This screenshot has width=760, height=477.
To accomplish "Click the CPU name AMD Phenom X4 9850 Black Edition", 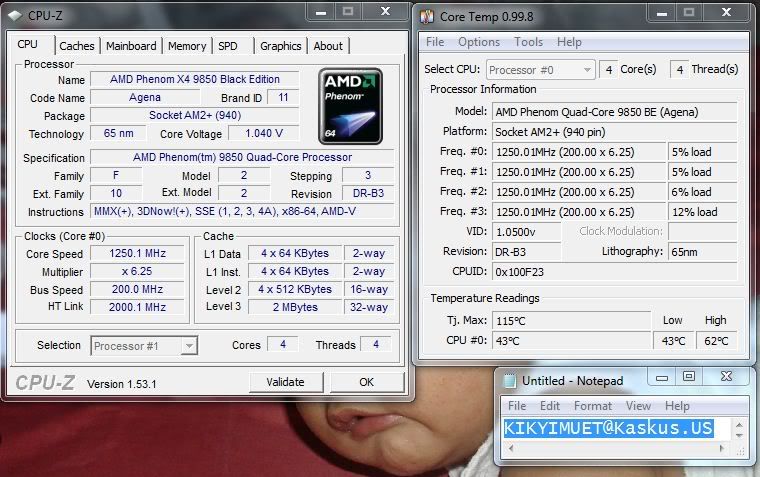I will coord(195,79).
